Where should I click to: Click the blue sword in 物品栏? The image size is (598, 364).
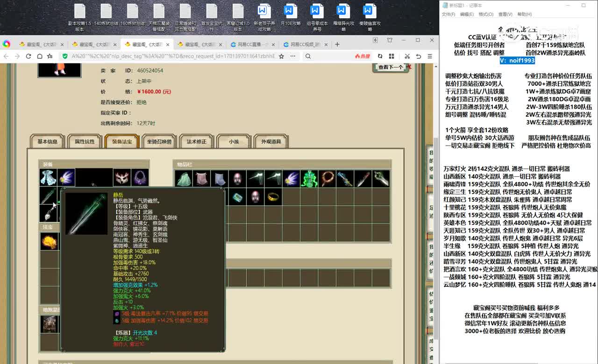(x=345, y=179)
